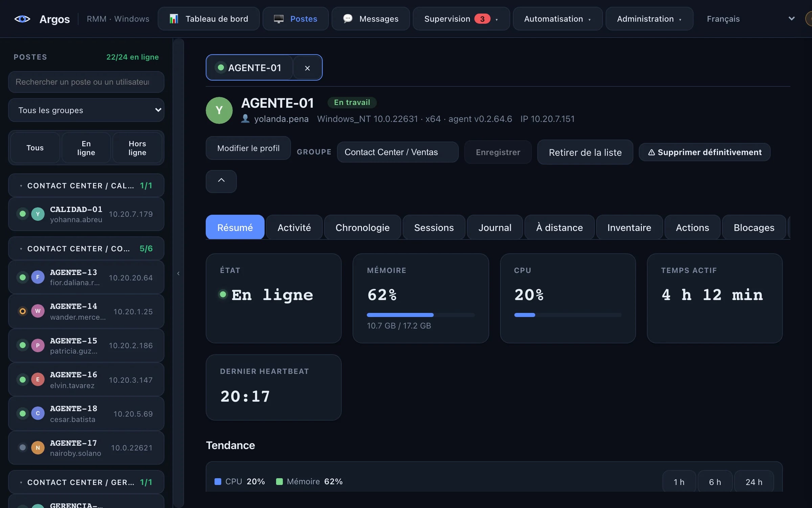Click the AGENTE-17 avatar N
The width and height of the screenshot is (812, 508).
pyautogui.click(x=38, y=447)
